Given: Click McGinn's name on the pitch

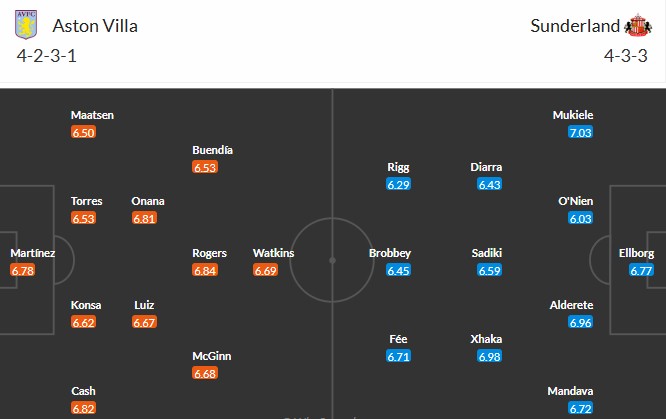Looking at the screenshot, I should 212,357.
